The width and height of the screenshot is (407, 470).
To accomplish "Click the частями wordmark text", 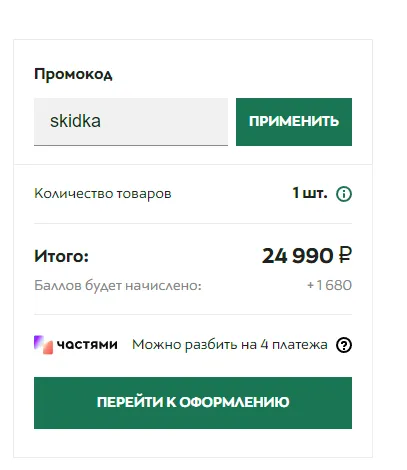I will pyautogui.click(x=87, y=345).
